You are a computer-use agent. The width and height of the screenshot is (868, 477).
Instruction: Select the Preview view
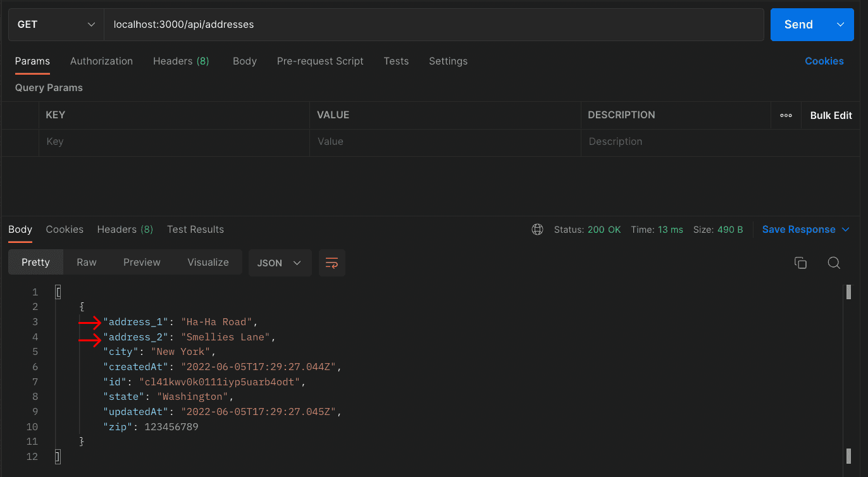(142, 263)
